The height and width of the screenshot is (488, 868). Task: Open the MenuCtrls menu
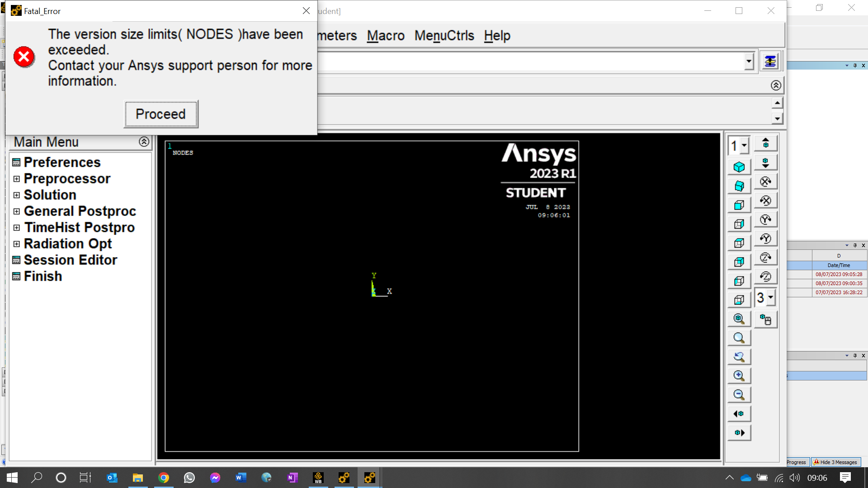point(444,36)
